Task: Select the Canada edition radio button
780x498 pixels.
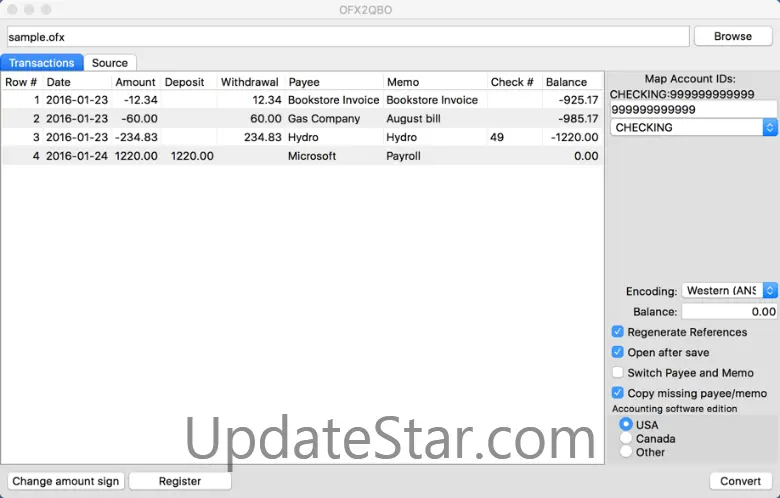Action: (626, 438)
